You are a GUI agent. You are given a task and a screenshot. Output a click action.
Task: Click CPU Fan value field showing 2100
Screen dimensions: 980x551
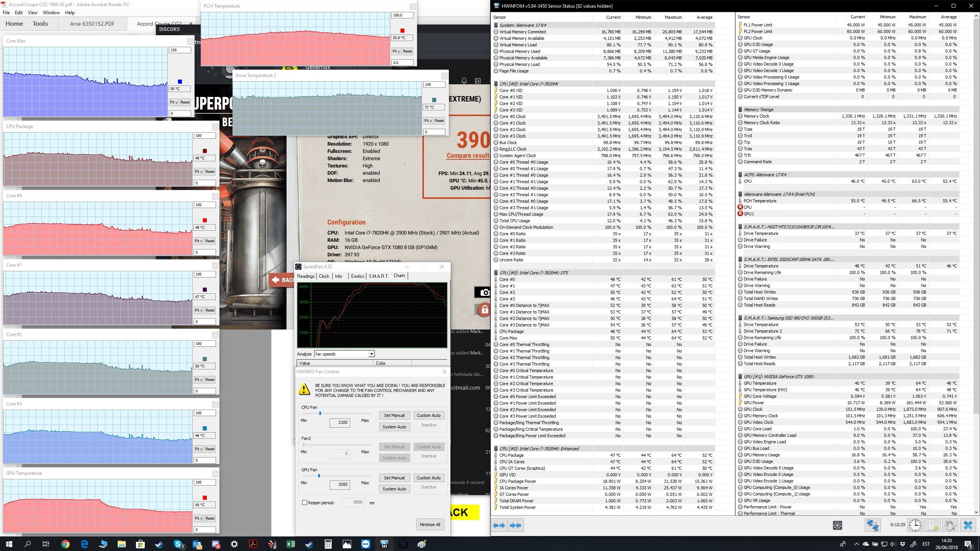(340, 423)
